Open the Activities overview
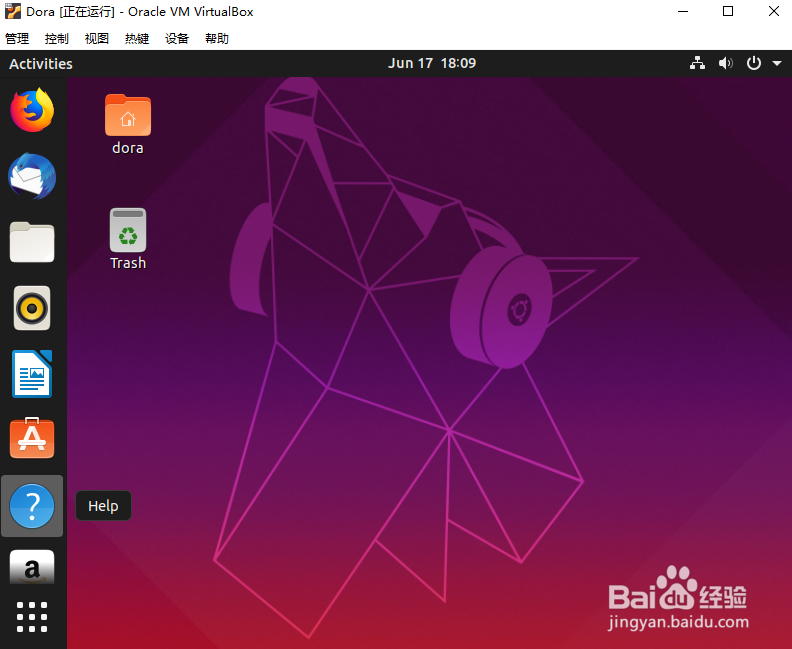Viewport: 792px width, 649px height. point(41,64)
